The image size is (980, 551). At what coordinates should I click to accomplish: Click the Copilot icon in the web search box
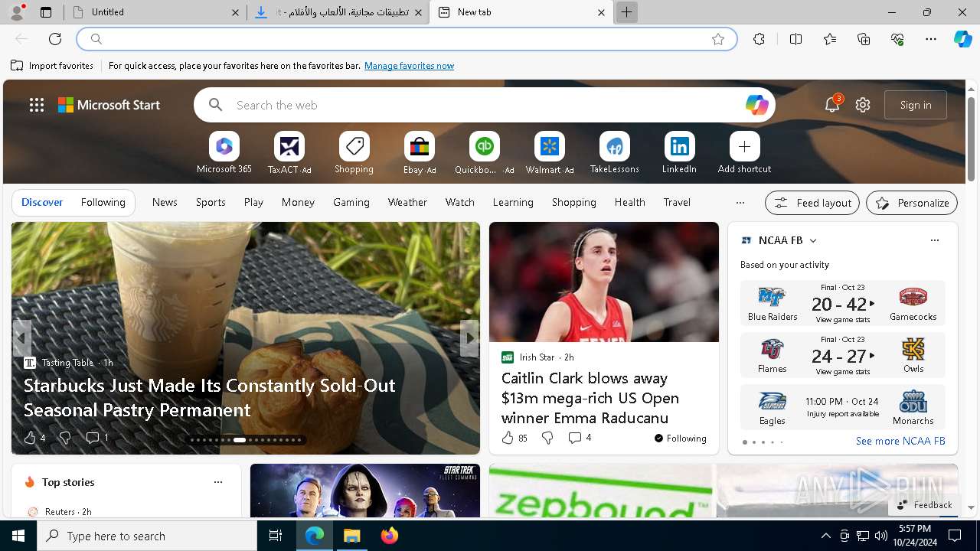[756, 105]
